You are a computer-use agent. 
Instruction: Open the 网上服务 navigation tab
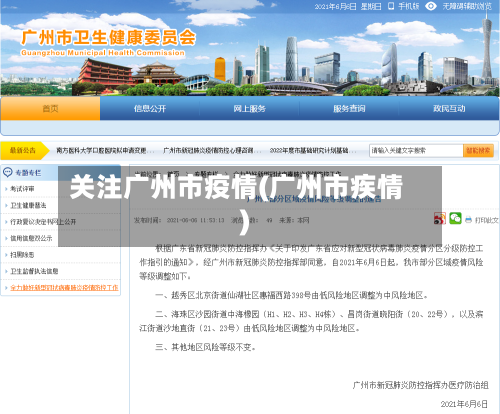point(249,108)
